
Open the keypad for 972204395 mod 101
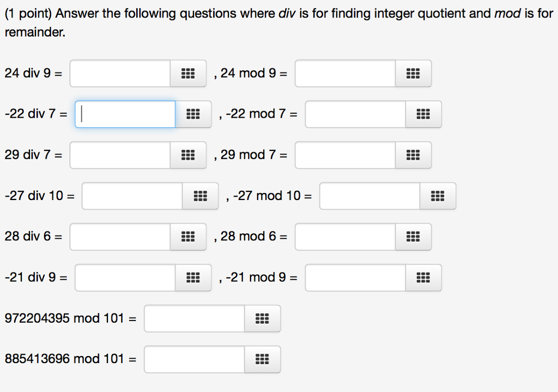tap(262, 318)
